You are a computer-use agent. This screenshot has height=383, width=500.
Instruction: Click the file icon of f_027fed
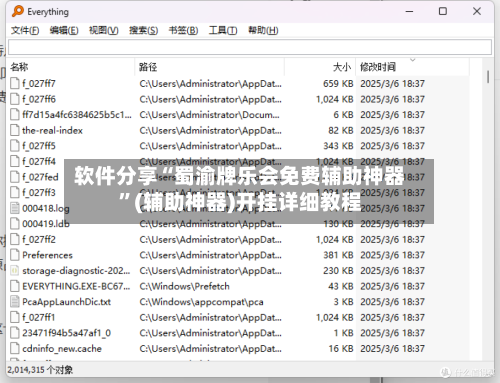[15, 177]
